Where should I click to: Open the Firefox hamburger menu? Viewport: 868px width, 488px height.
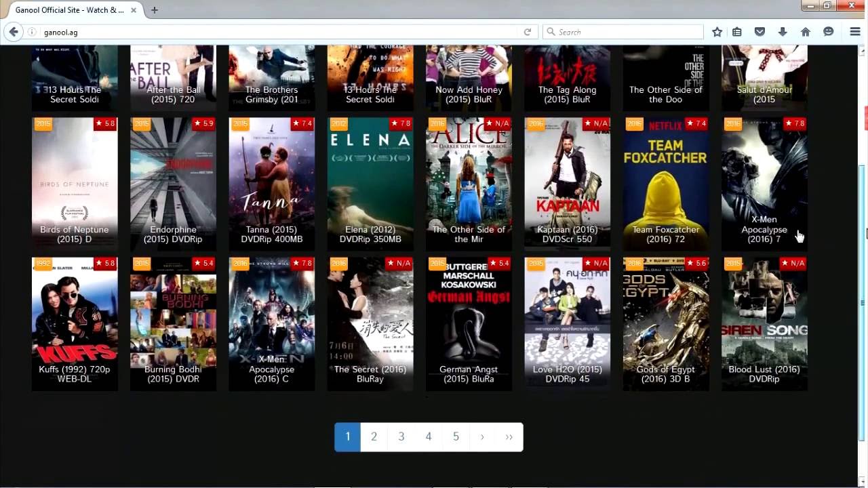(855, 32)
